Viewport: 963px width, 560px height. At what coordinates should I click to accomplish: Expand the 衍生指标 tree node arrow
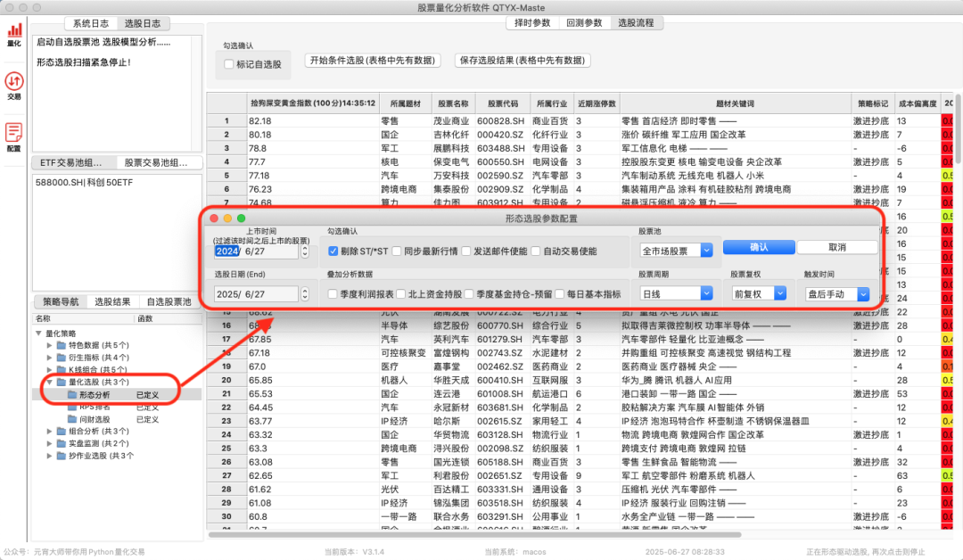pos(49,358)
